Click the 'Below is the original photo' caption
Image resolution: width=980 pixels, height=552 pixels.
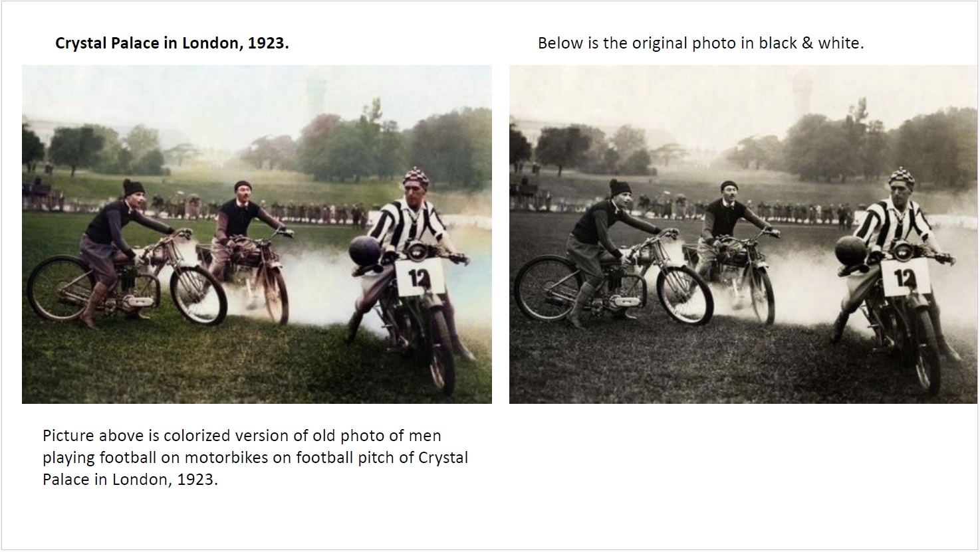pyautogui.click(x=700, y=43)
